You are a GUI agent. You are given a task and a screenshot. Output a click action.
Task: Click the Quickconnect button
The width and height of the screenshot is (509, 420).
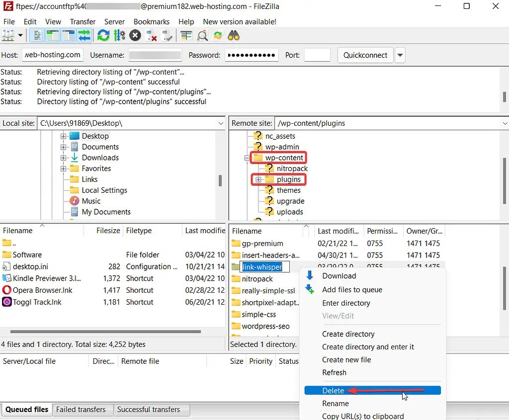(x=365, y=55)
